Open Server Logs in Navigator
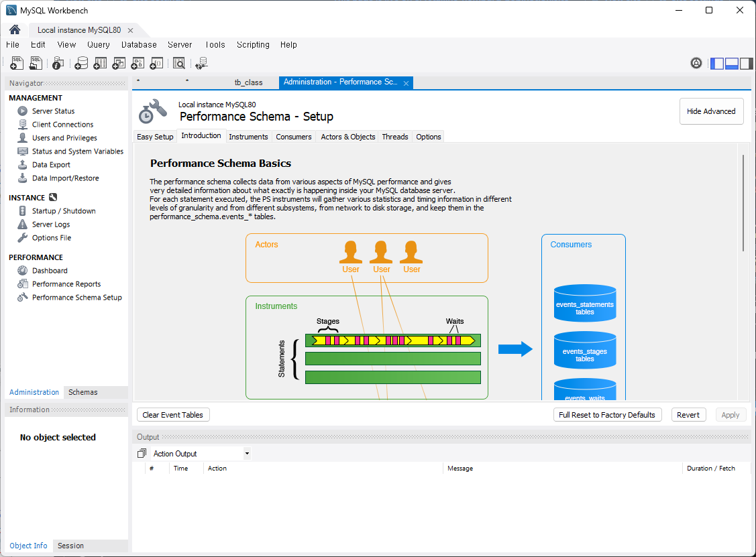 51,225
